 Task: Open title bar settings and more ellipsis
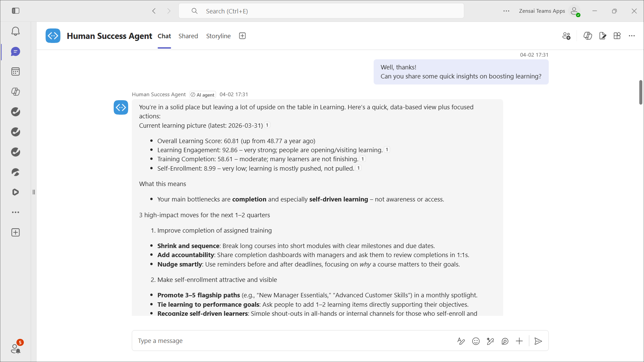(506, 11)
